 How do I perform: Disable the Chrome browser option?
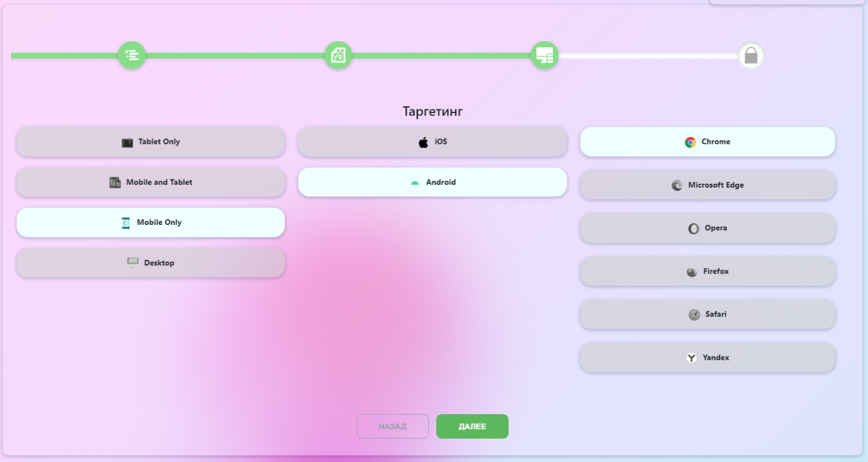708,142
